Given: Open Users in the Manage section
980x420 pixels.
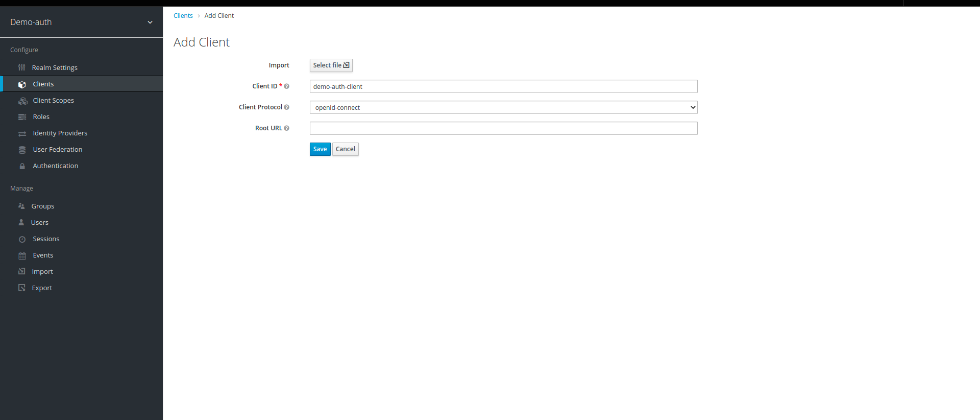Looking at the screenshot, I should coord(40,223).
